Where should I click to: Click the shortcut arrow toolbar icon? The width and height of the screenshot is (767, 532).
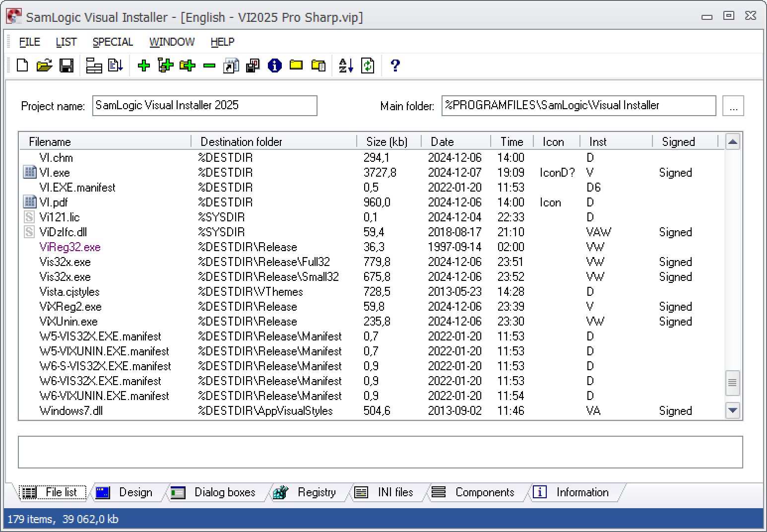231,66
